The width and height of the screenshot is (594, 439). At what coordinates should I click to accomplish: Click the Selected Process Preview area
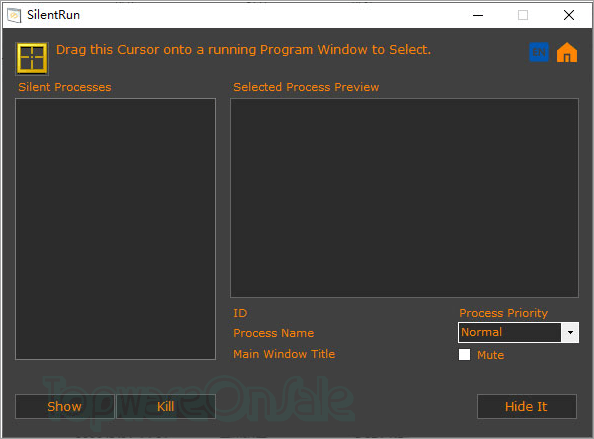pyautogui.click(x=404, y=198)
